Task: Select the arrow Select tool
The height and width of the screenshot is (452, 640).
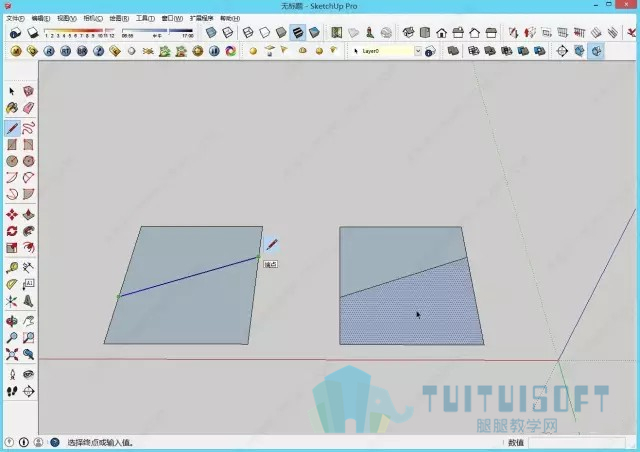Action: (x=12, y=91)
